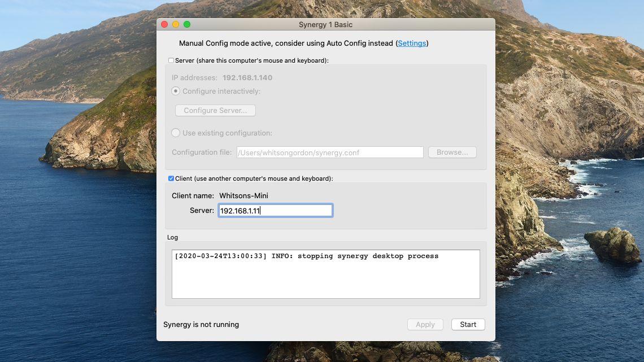Click the Apply button
644x362 pixels.
[x=425, y=324]
